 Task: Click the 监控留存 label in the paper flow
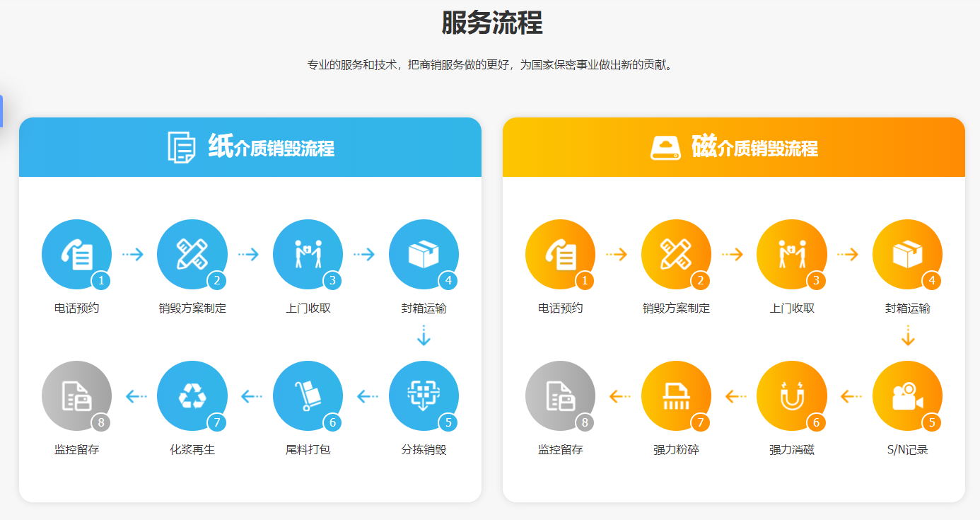[x=77, y=450]
